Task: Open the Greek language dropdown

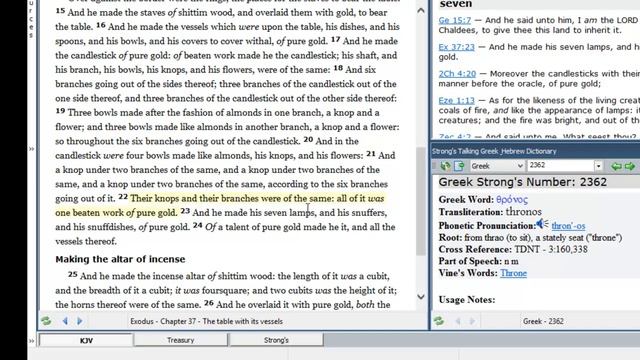Action: point(497,166)
